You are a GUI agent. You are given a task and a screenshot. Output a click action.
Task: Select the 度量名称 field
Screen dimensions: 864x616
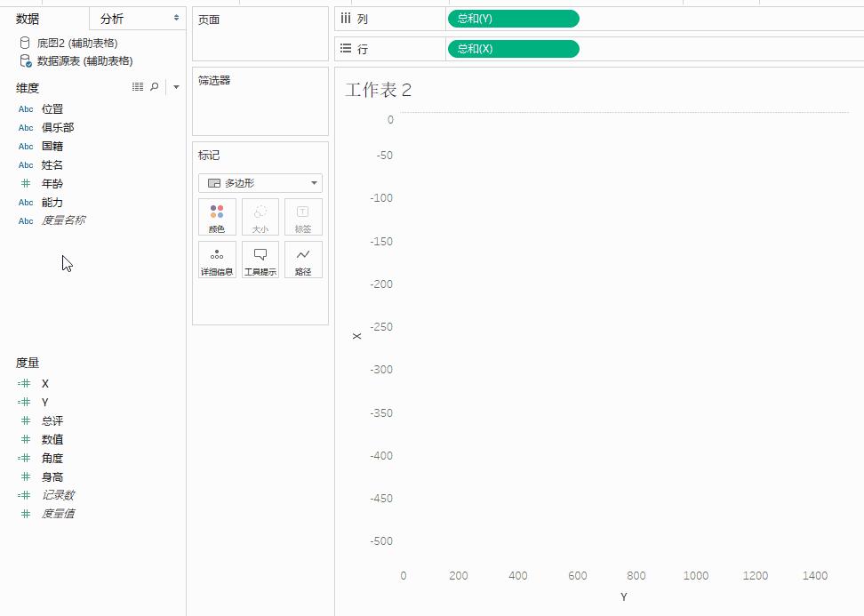point(63,220)
